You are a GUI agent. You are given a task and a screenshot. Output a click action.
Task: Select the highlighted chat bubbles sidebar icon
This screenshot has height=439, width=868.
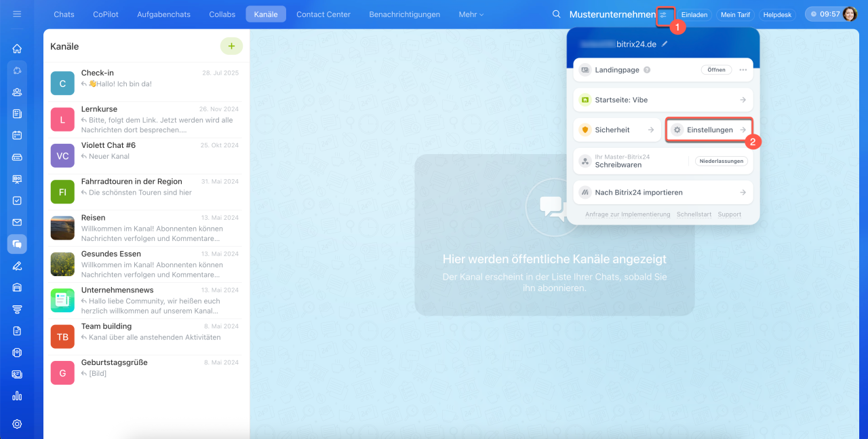(x=17, y=244)
